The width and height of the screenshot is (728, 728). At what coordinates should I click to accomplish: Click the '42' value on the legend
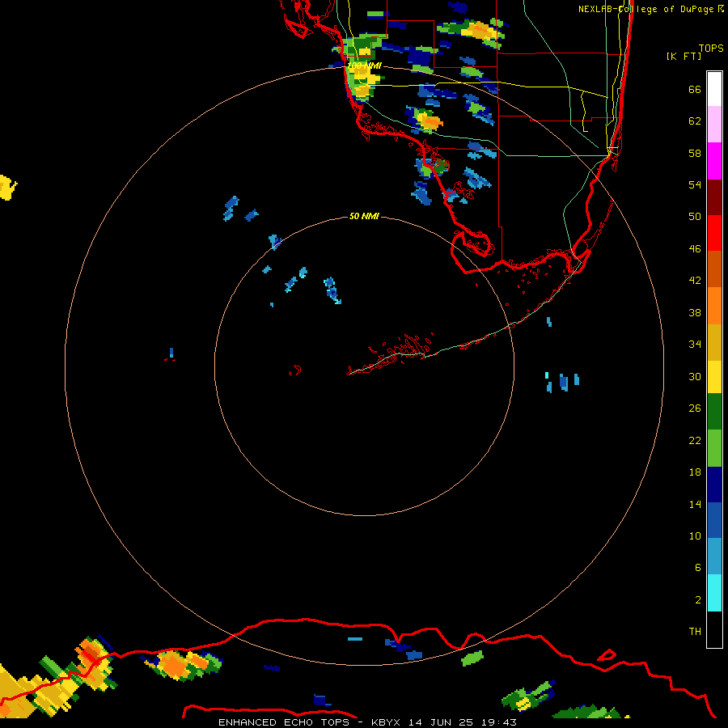695,281
